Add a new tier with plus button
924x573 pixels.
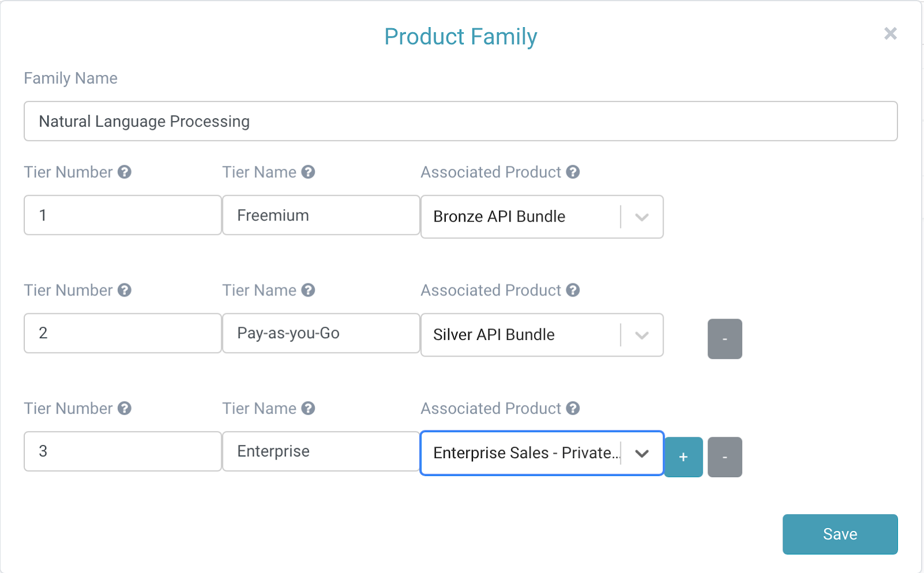point(683,457)
